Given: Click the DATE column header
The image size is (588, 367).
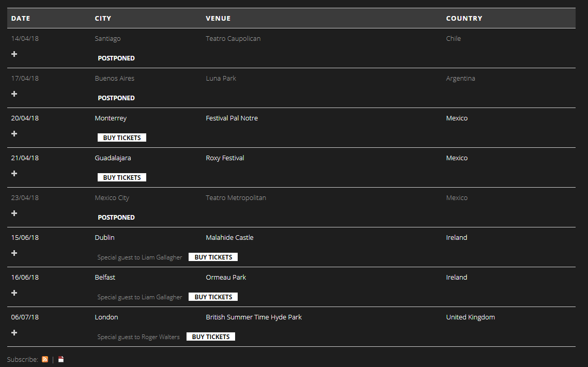Looking at the screenshot, I should 21,18.
